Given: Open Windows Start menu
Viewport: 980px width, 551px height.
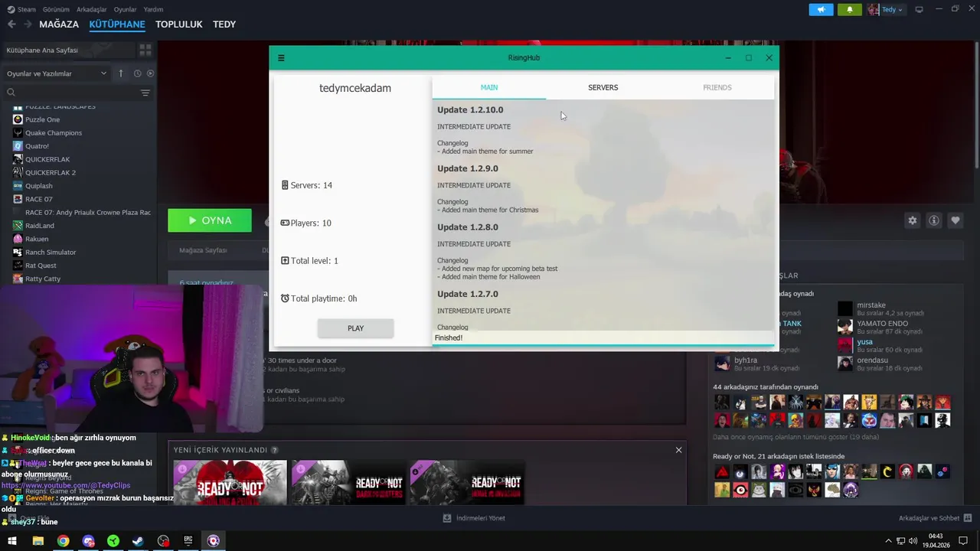Looking at the screenshot, I should coord(11,541).
